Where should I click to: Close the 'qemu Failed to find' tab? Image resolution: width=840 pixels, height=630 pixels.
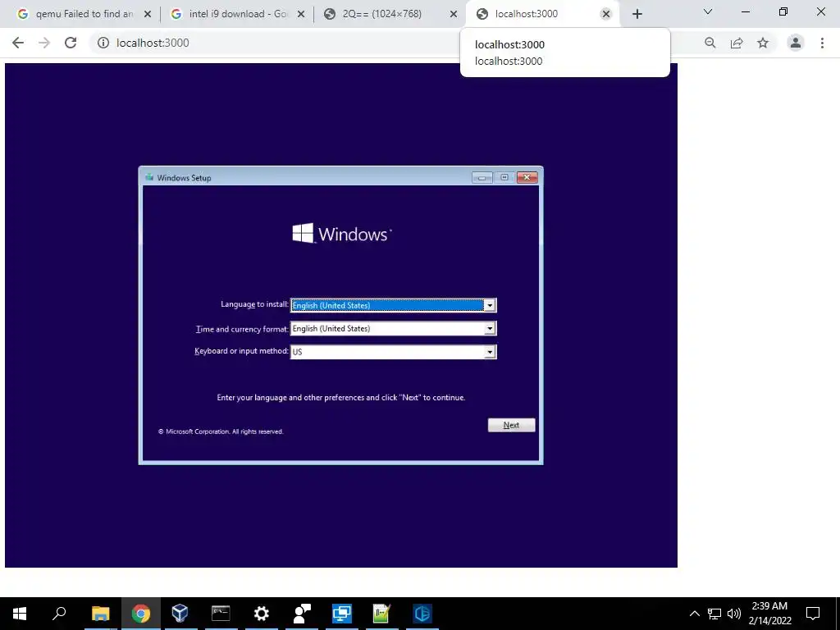[x=148, y=15]
